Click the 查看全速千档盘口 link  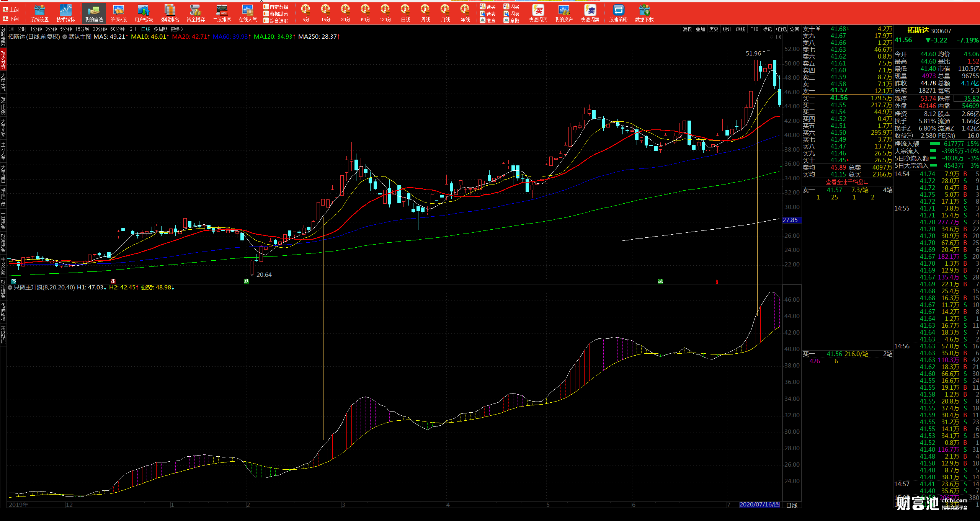[847, 182]
